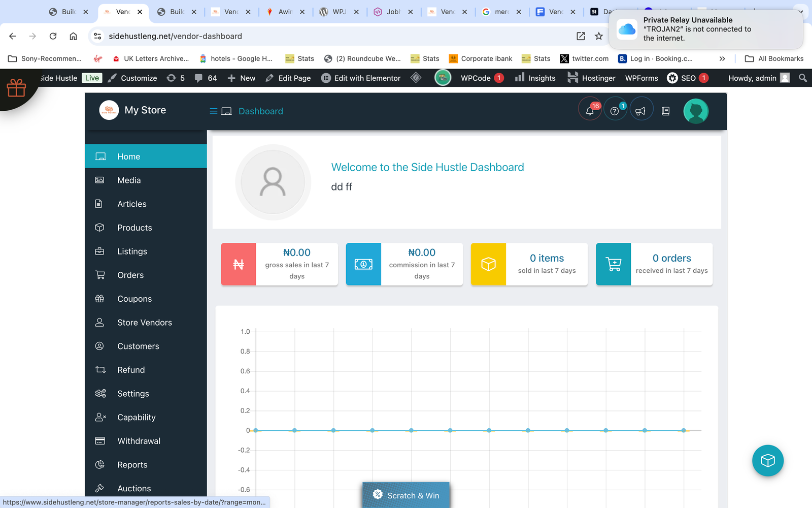This screenshot has width=812, height=508.
Task: Click the announcements megaphone icon
Action: 640,111
